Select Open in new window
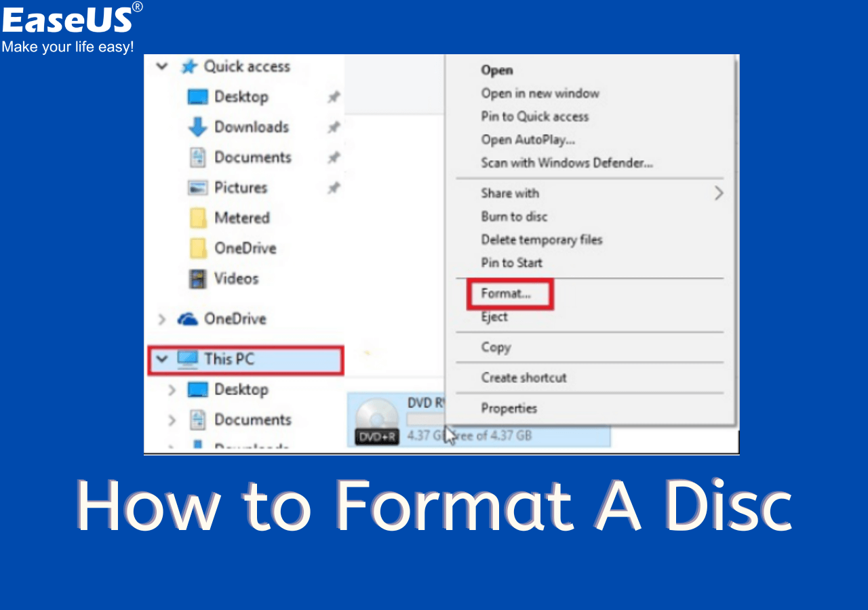 click(x=540, y=94)
